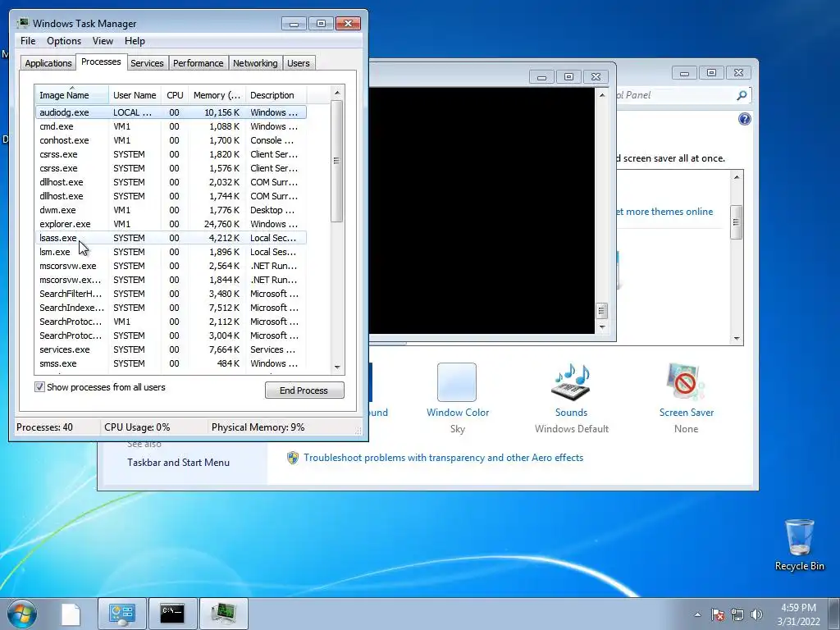The image size is (840, 630).
Task: Open the Help menu
Action: pyautogui.click(x=135, y=41)
